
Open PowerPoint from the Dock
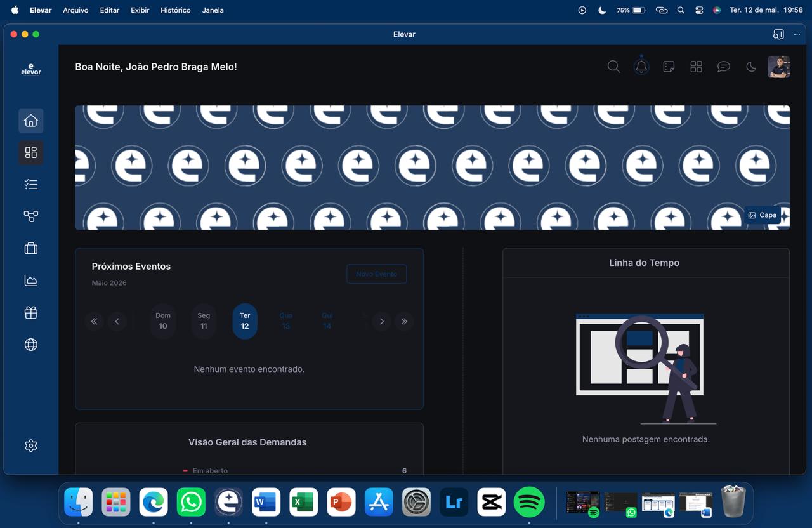341,502
